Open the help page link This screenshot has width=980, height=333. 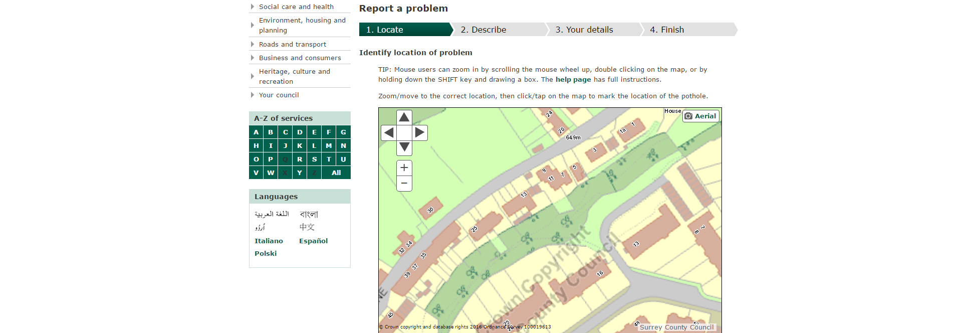point(573,79)
